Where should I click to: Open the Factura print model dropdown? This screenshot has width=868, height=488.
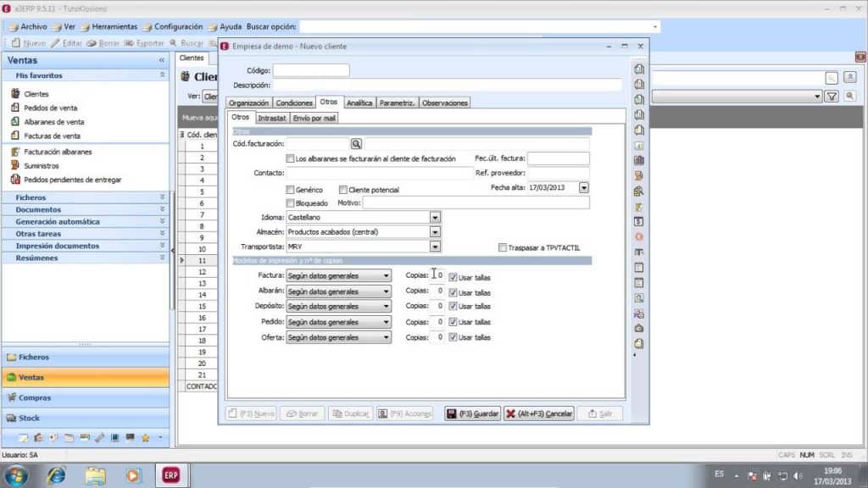386,276
